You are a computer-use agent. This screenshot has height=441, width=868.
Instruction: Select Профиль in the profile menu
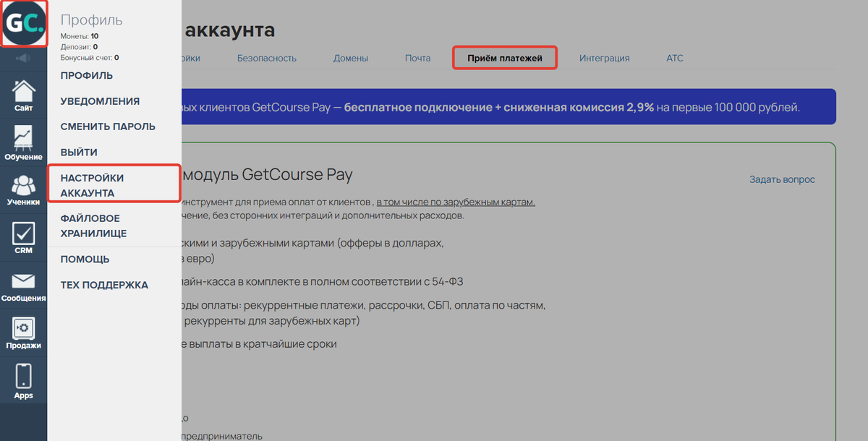point(87,75)
